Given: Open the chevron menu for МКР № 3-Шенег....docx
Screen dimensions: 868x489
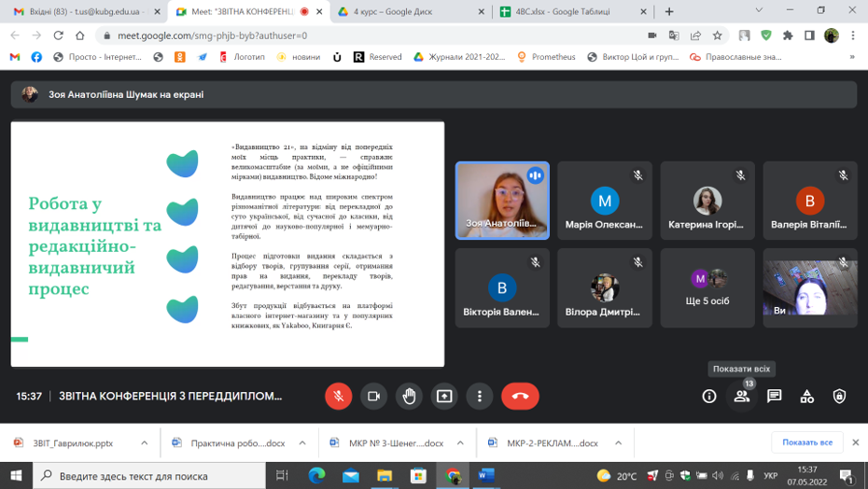Looking at the screenshot, I should pos(461,443).
